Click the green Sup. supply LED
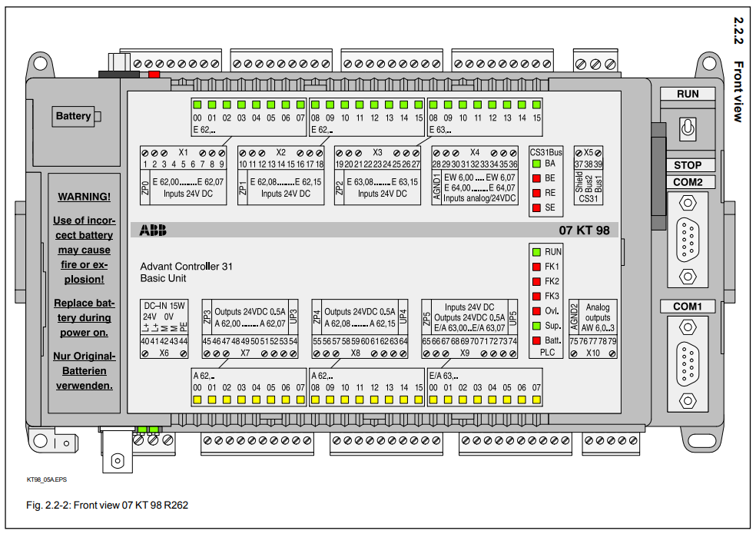The width and height of the screenshot is (756, 534). coord(536,326)
